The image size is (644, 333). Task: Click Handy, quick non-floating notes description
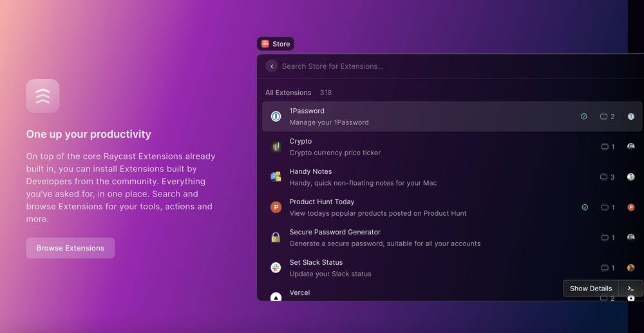coord(363,183)
